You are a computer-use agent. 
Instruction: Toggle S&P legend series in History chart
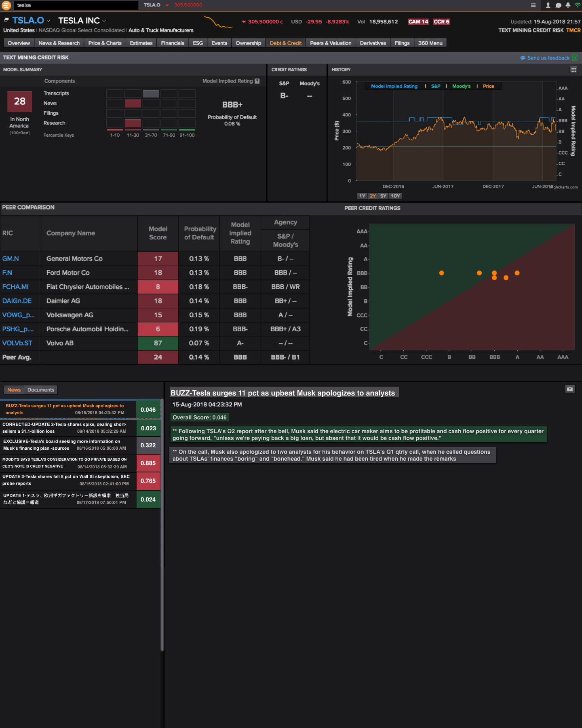tap(436, 86)
